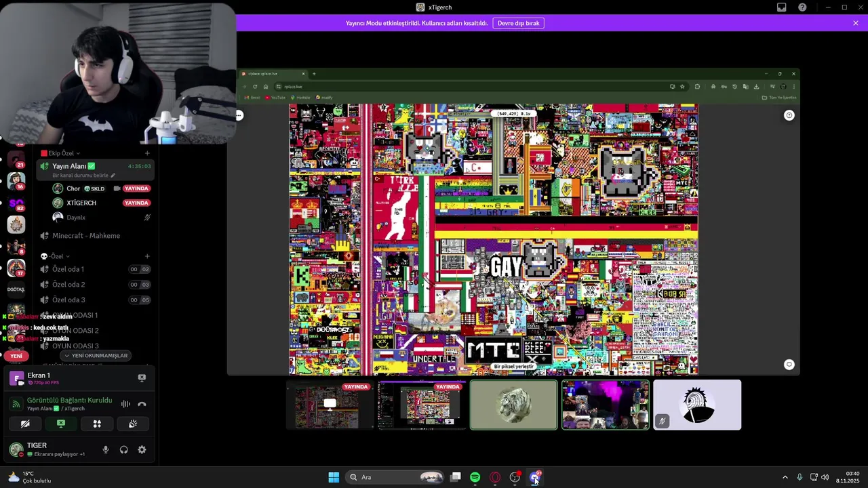Select the masked avatar muted participant tile
The height and width of the screenshot is (488, 868).
(697, 405)
